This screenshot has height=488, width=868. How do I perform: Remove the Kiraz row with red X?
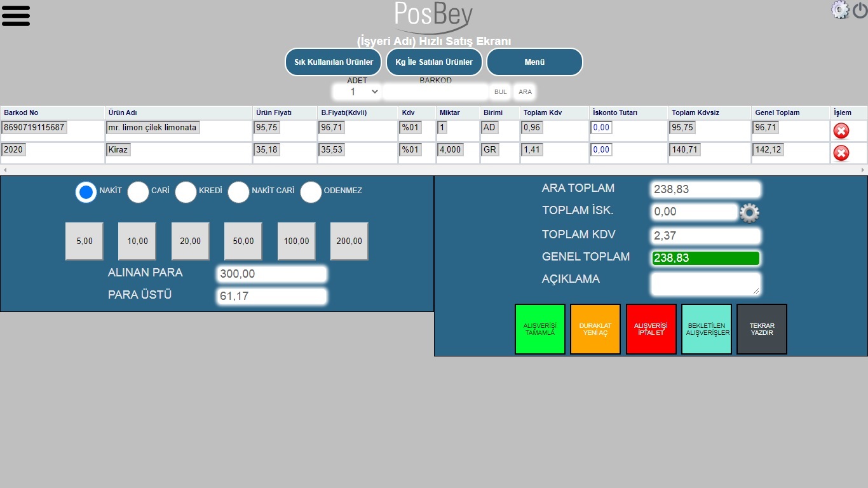(x=841, y=153)
